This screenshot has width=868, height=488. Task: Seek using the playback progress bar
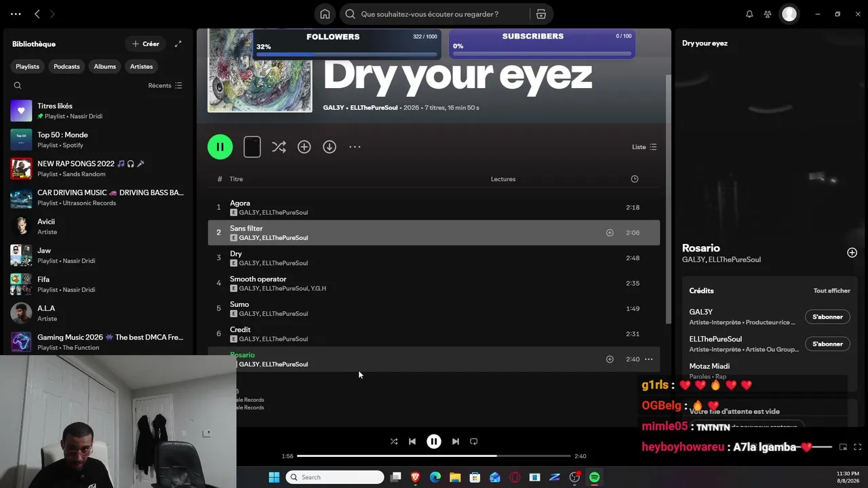coord(434,456)
